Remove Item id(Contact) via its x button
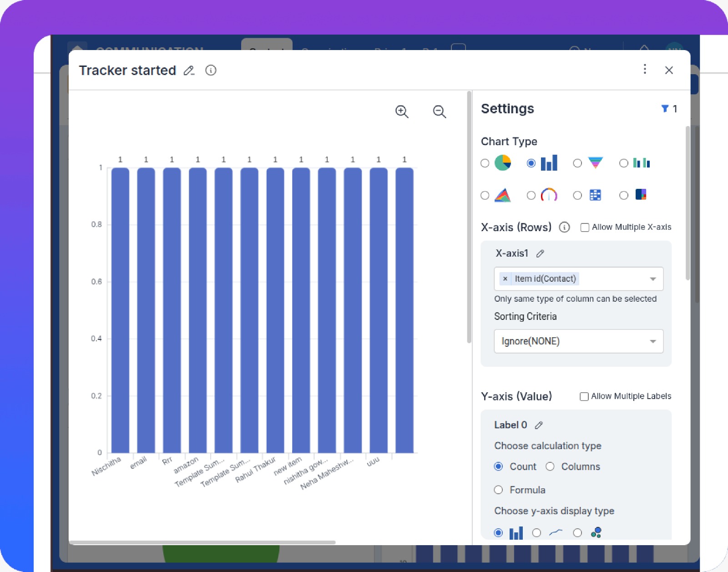 (505, 278)
